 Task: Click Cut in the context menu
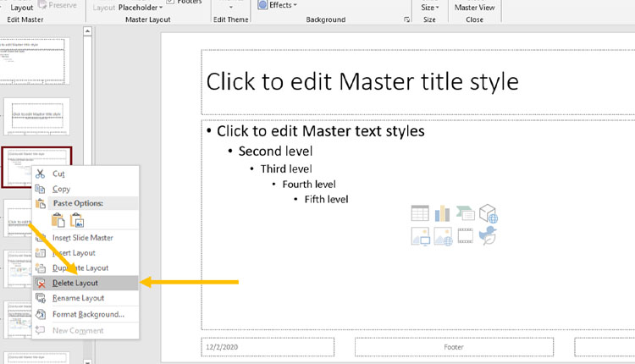coord(58,174)
